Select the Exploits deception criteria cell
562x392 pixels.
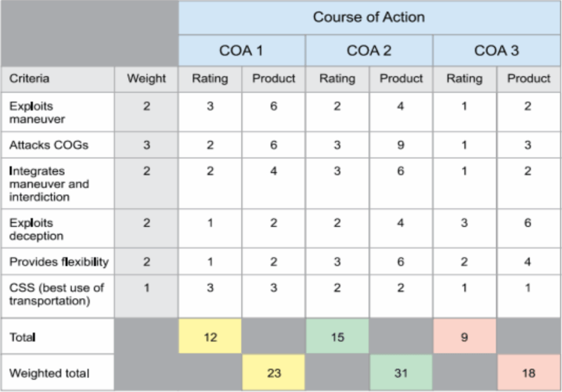pos(58,229)
